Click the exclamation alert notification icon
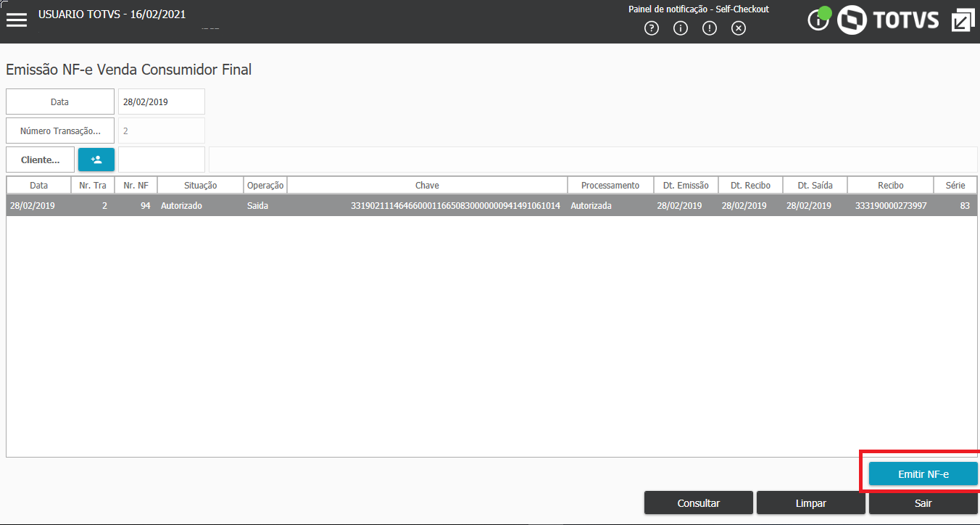The width and height of the screenshot is (980, 525). click(x=710, y=28)
